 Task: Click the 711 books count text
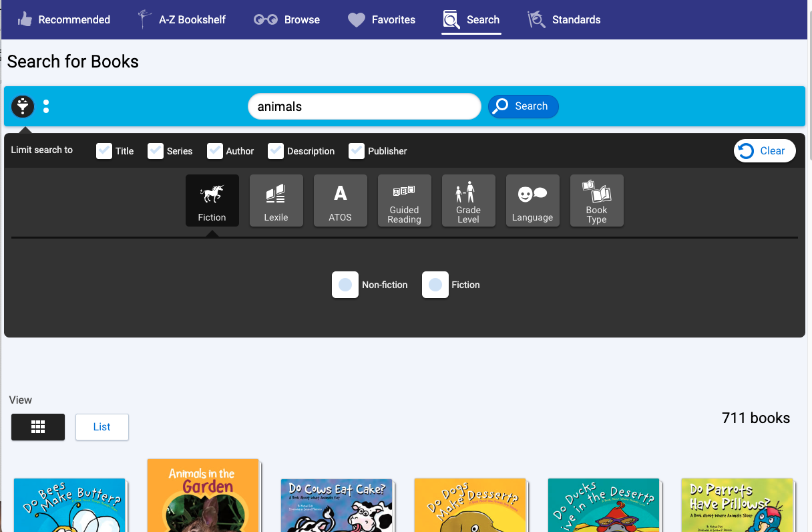[756, 418]
